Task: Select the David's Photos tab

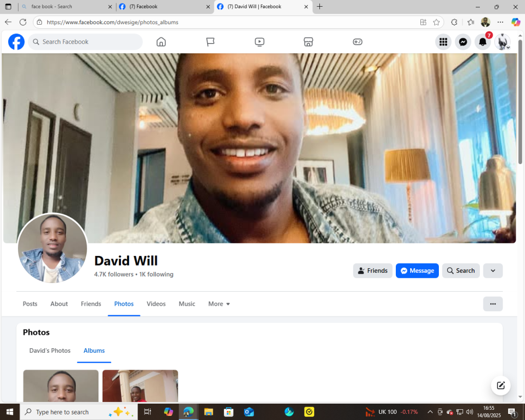Action: tap(50, 351)
